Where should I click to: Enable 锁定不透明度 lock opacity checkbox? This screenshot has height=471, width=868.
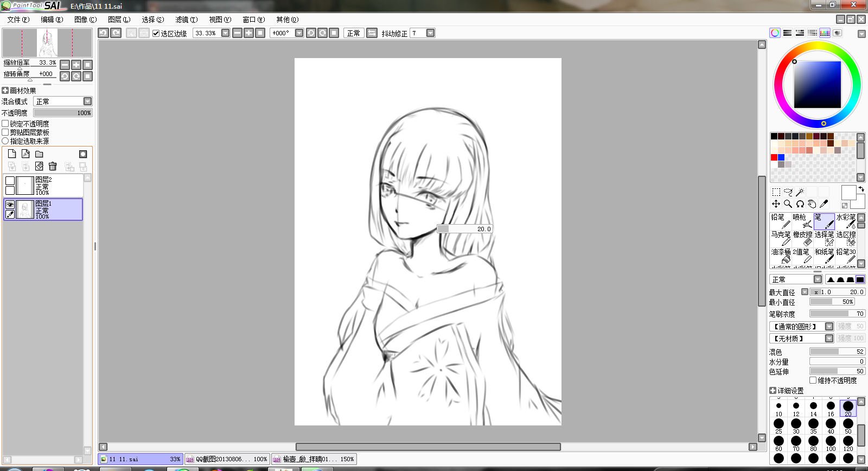coord(5,124)
